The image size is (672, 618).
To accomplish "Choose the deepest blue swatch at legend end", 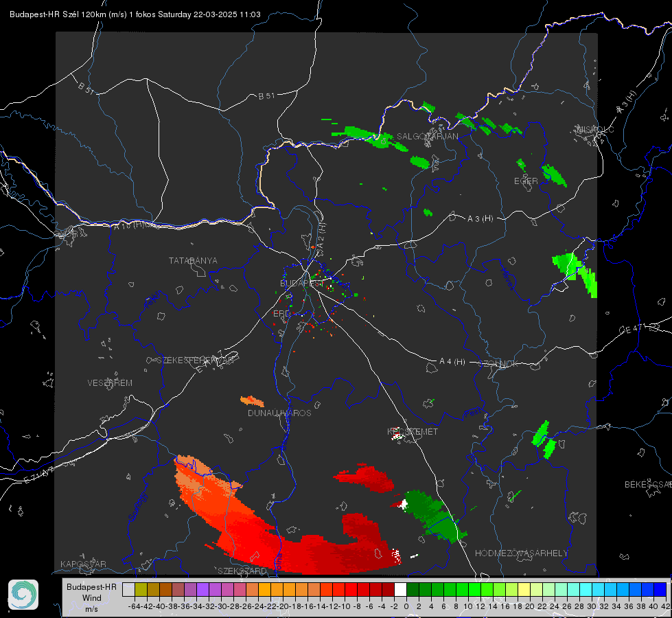I will tap(660, 589).
